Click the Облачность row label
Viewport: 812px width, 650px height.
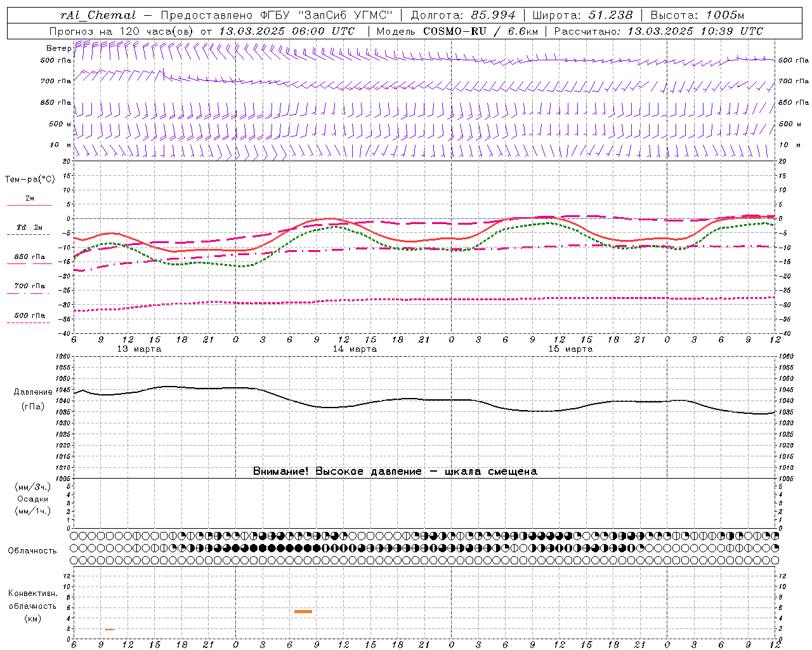pos(32,551)
